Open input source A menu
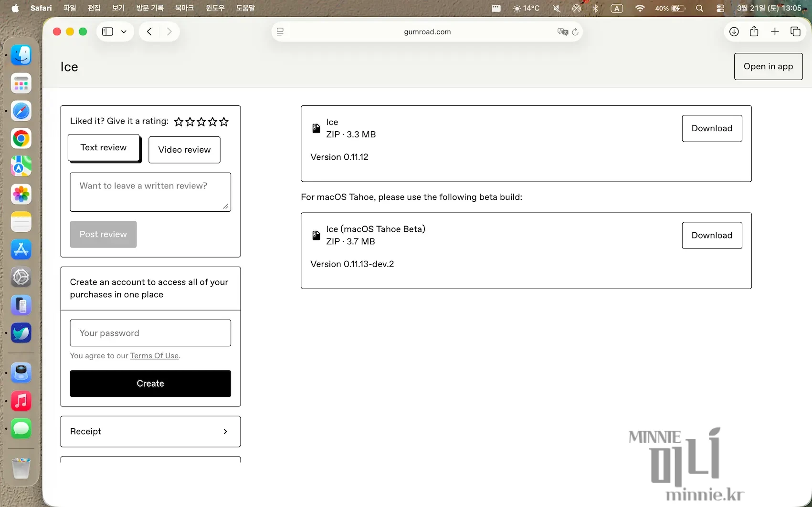This screenshot has width=812, height=507. pos(617,8)
